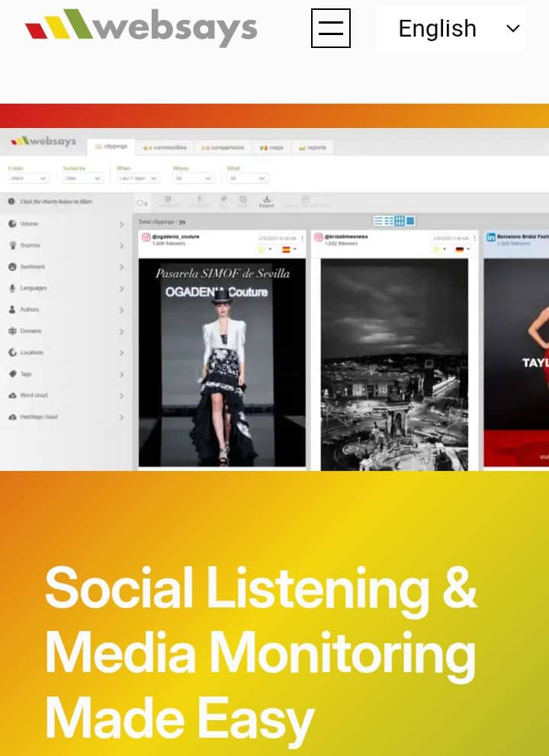Expand the Authors chart section
Image resolution: width=549 pixels, height=756 pixels.
coord(121,310)
